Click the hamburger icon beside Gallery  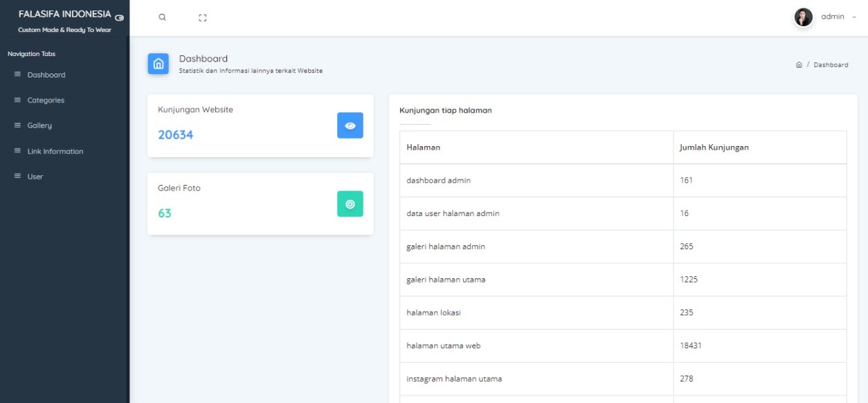[17, 125]
